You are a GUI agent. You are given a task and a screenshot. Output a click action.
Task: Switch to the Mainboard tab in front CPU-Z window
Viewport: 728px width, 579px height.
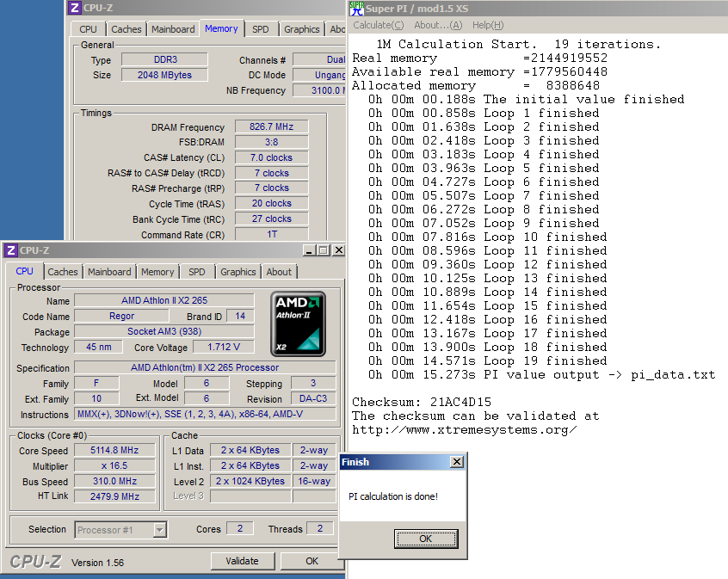pos(109,272)
